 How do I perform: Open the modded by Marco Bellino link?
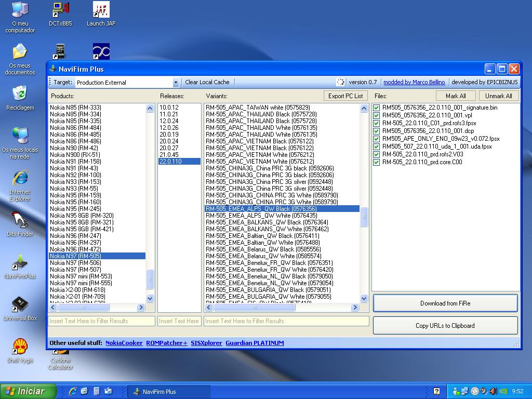coord(414,82)
